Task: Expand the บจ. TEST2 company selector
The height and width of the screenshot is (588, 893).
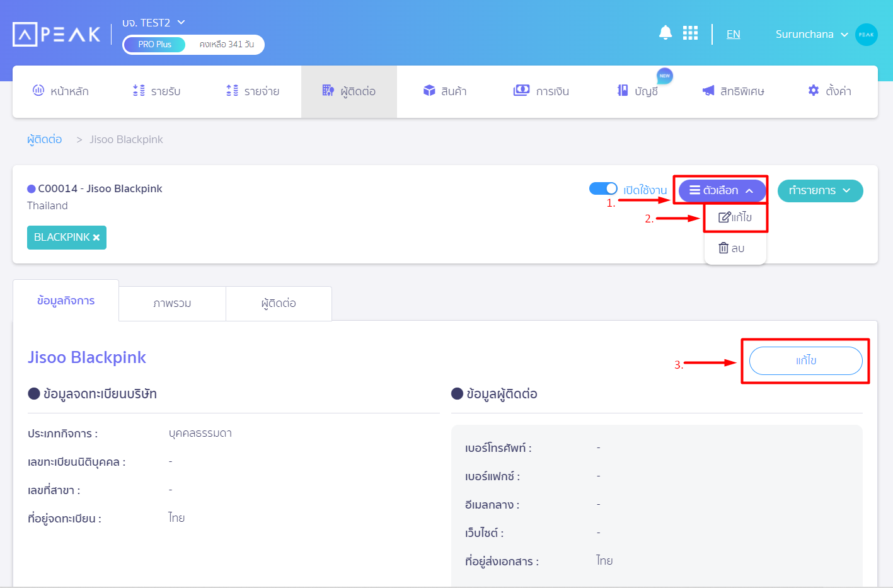Action: (x=154, y=23)
